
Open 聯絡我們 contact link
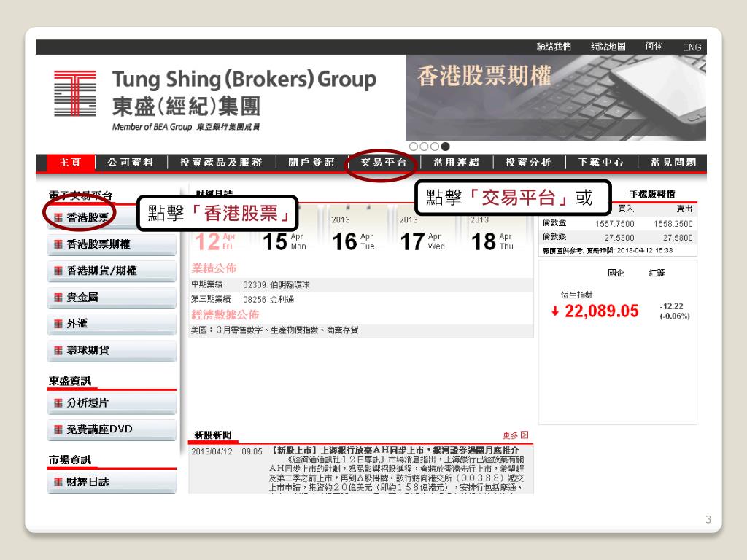tap(554, 47)
